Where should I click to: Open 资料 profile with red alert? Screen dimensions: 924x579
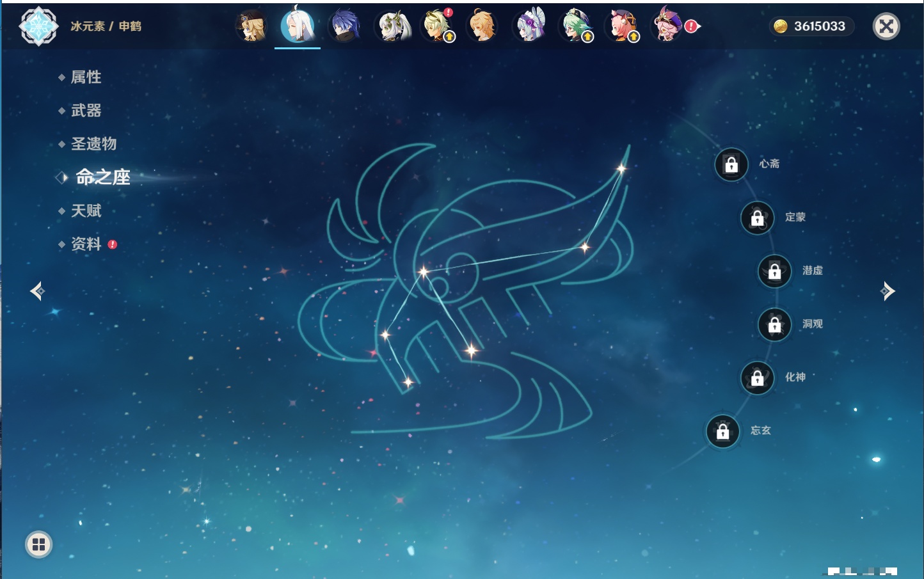(86, 244)
